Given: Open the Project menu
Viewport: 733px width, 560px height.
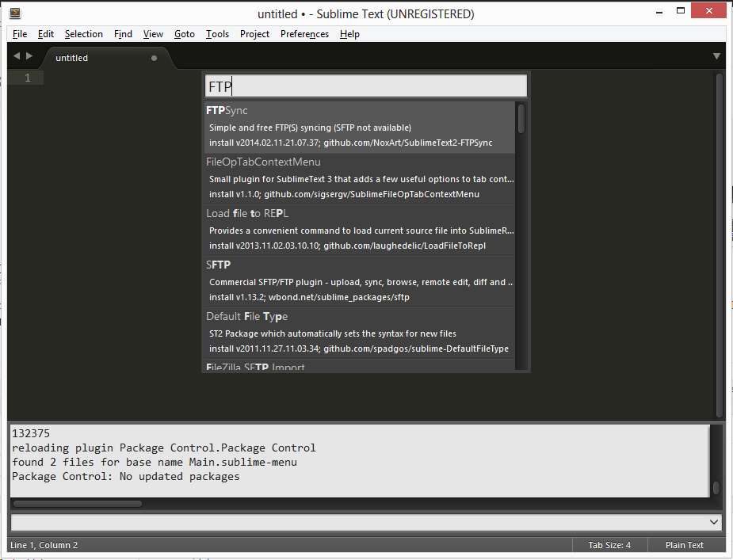Looking at the screenshot, I should pyautogui.click(x=254, y=34).
